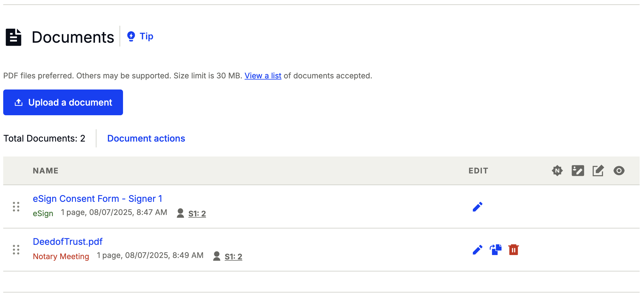
Task: Open the View a list link
Action: click(263, 76)
